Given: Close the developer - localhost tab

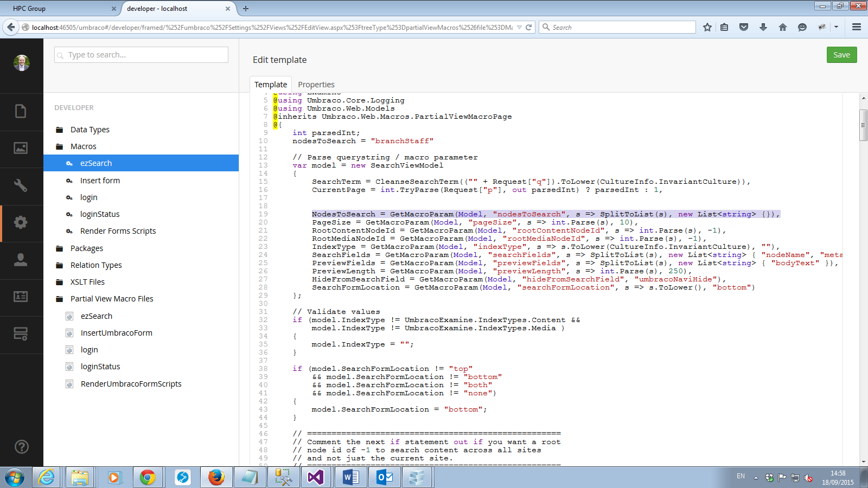Looking at the screenshot, I should pos(228,9).
